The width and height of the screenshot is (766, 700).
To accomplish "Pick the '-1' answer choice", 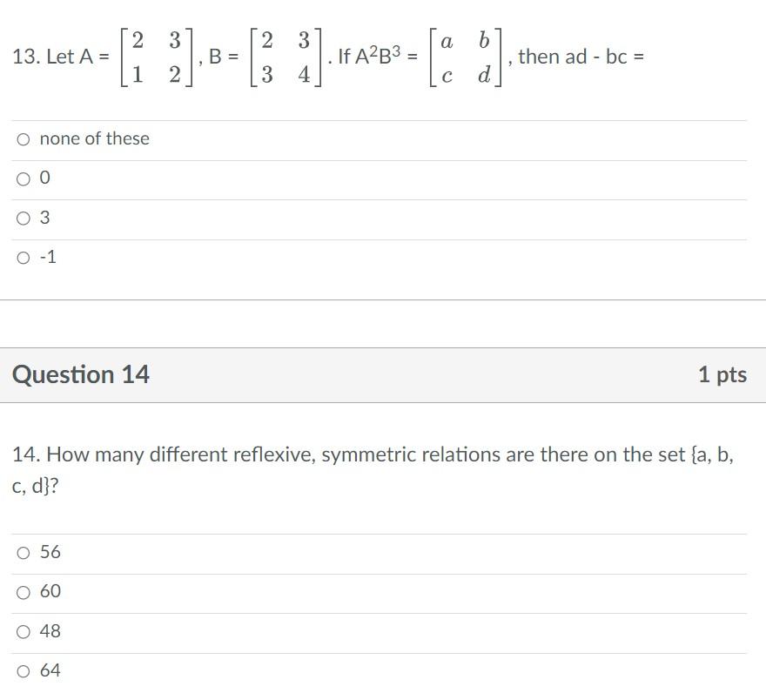I will coord(23,257).
